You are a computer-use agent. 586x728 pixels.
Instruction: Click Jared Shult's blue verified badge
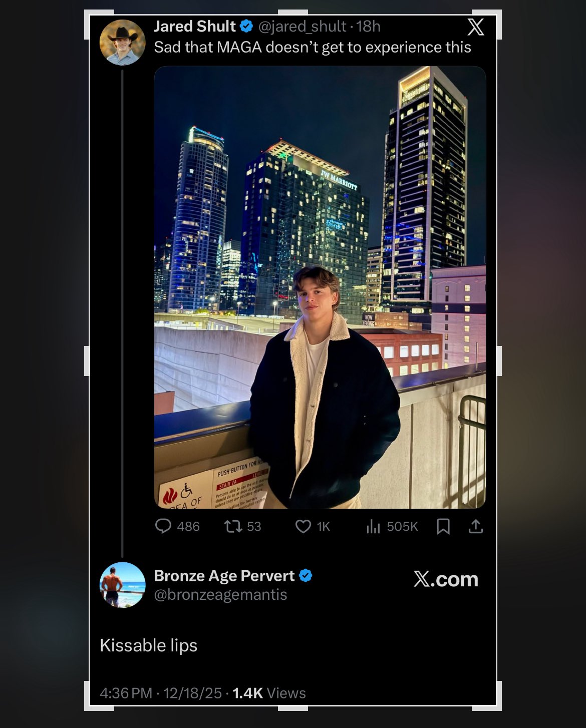tap(246, 26)
